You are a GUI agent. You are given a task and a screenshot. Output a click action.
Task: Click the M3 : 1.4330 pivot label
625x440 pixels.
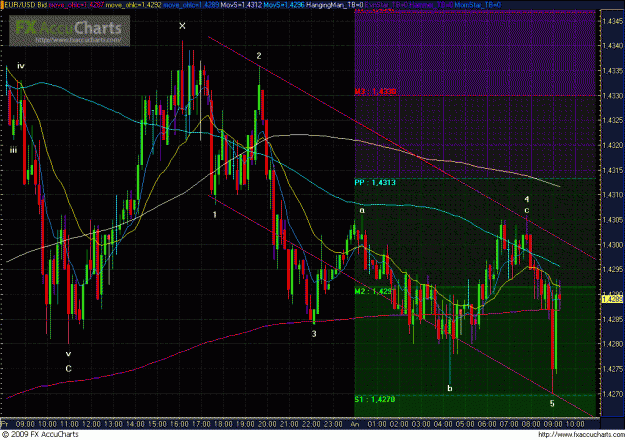click(375, 92)
